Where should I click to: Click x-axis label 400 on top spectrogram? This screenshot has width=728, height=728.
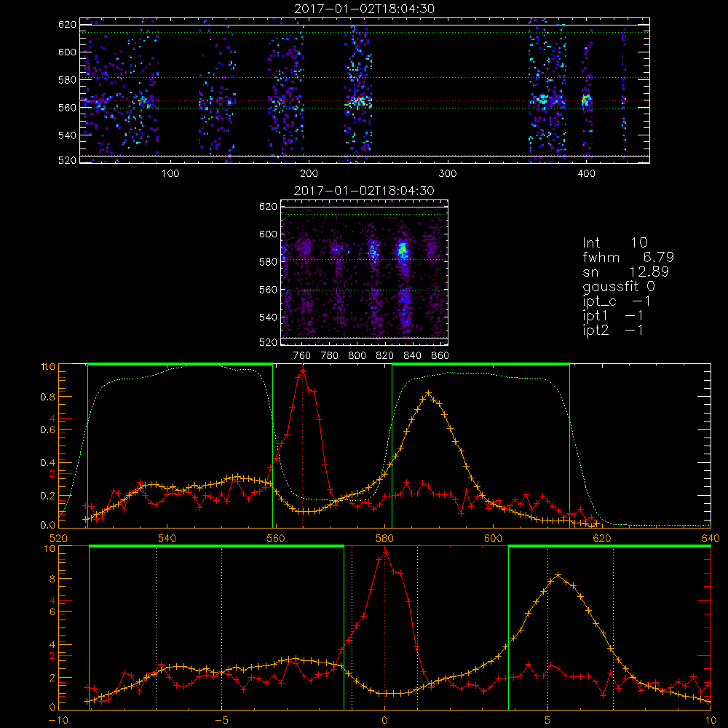586,174
